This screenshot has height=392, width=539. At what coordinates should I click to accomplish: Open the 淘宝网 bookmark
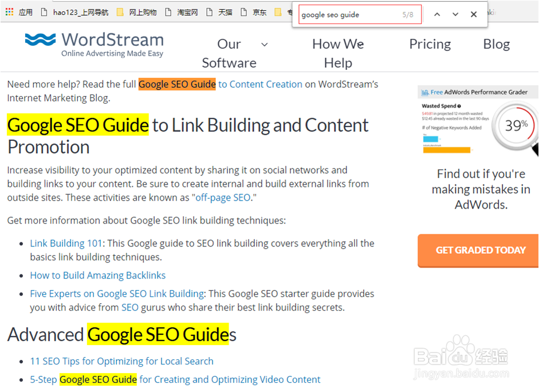tap(182, 13)
